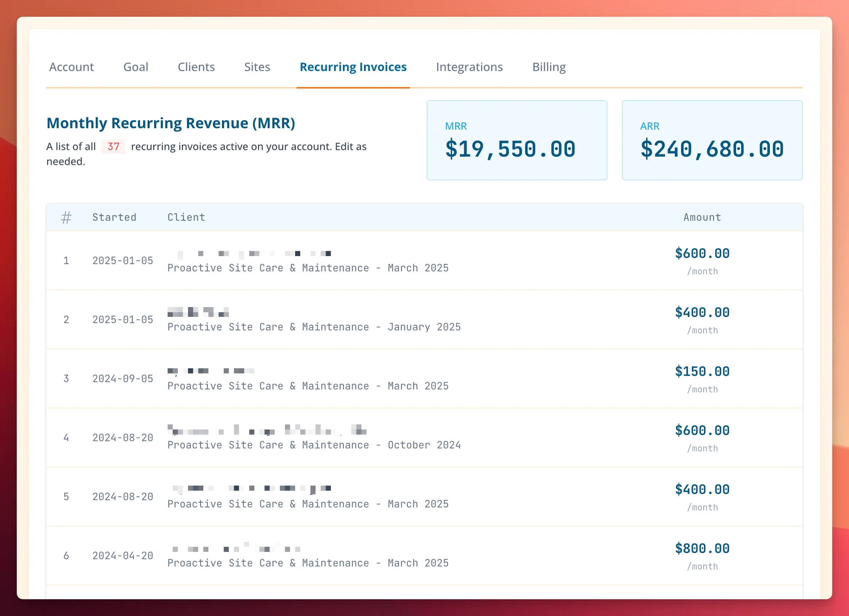849x616 pixels.
Task: Click the $600.00 amount in row 1
Action: [702, 254]
